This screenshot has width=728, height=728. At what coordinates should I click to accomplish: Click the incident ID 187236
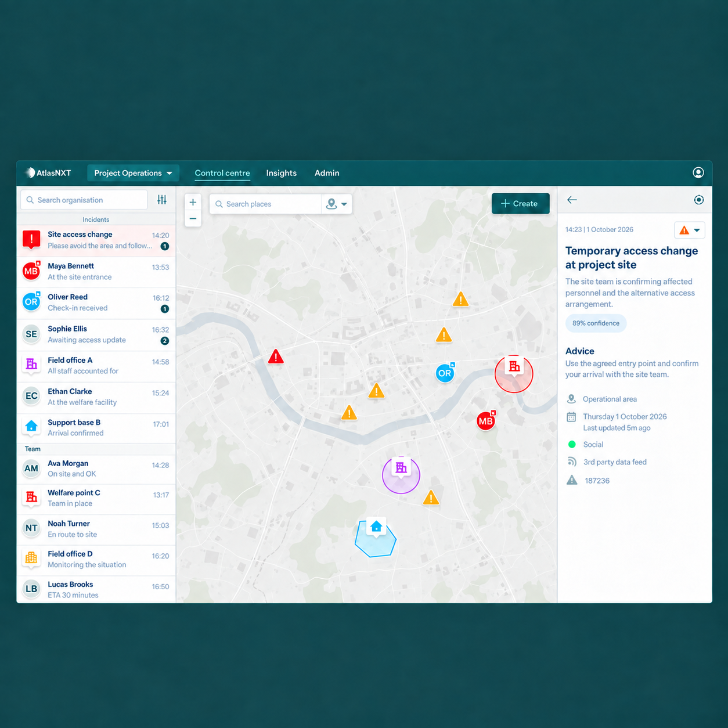(597, 481)
